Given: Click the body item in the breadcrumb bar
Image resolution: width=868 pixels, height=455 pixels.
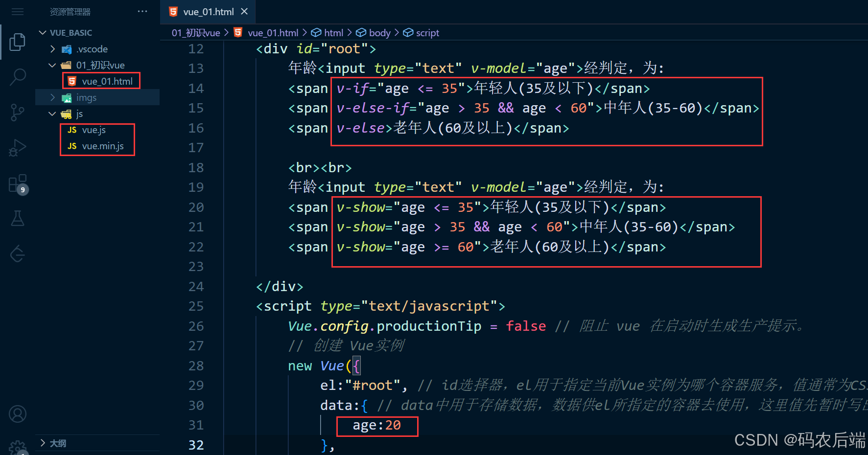Looking at the screenshot, I should coord(379,32).
